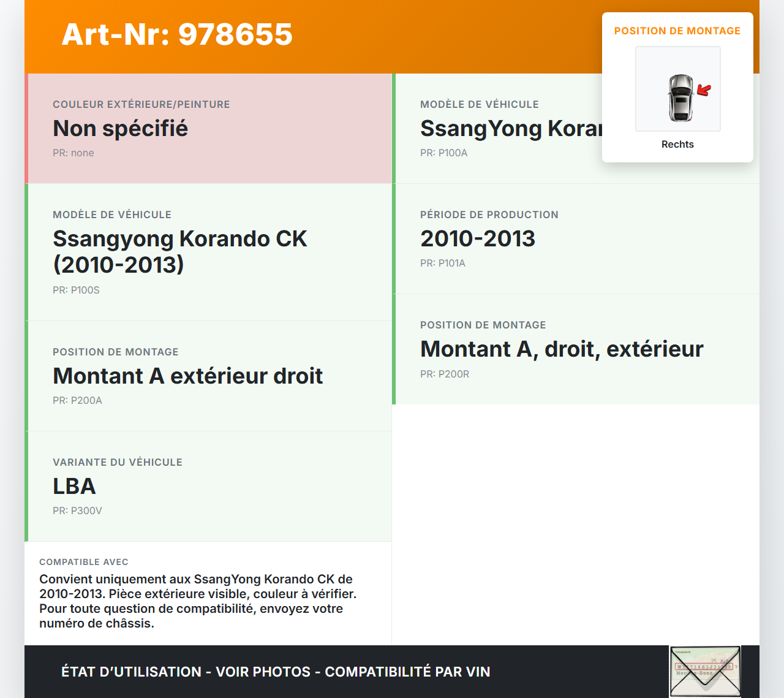Viewport: 784px width, 698px height.
Task: Select the LBA variant value
Action: (74, 487)
